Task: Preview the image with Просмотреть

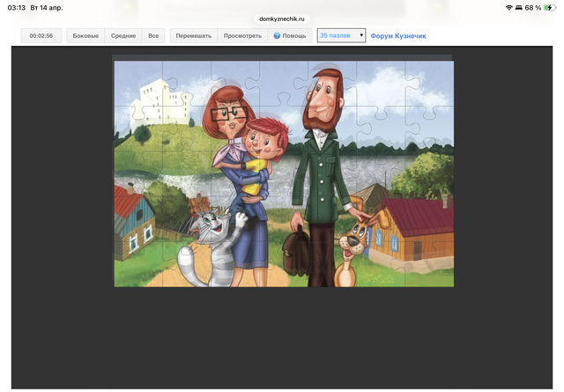Action: point(242,36)
